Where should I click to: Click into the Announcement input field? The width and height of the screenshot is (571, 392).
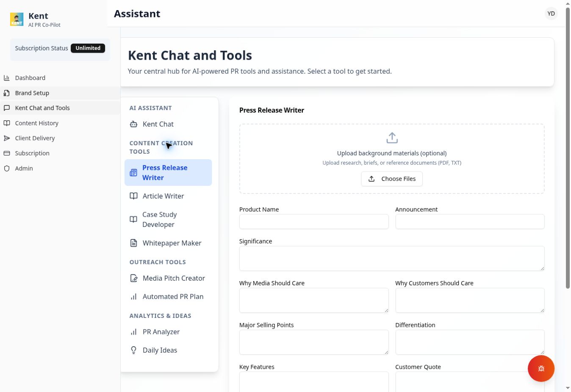click(470, 221)
